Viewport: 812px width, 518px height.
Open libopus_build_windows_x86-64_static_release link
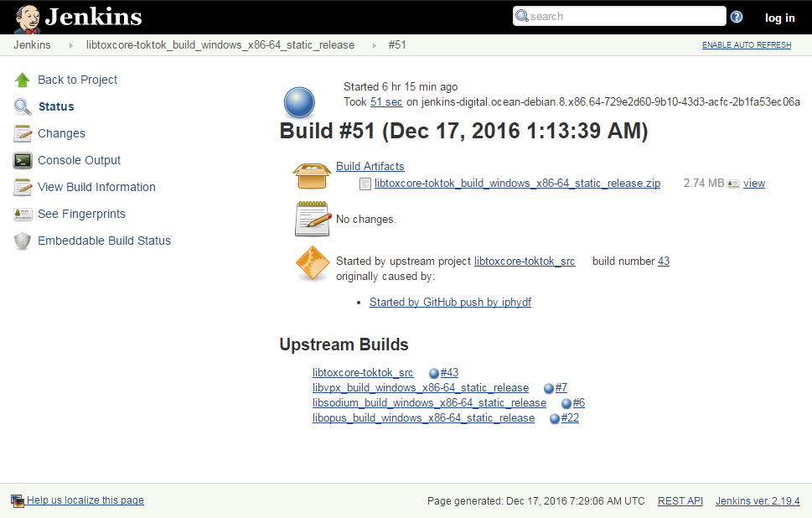tap(424, 418)
